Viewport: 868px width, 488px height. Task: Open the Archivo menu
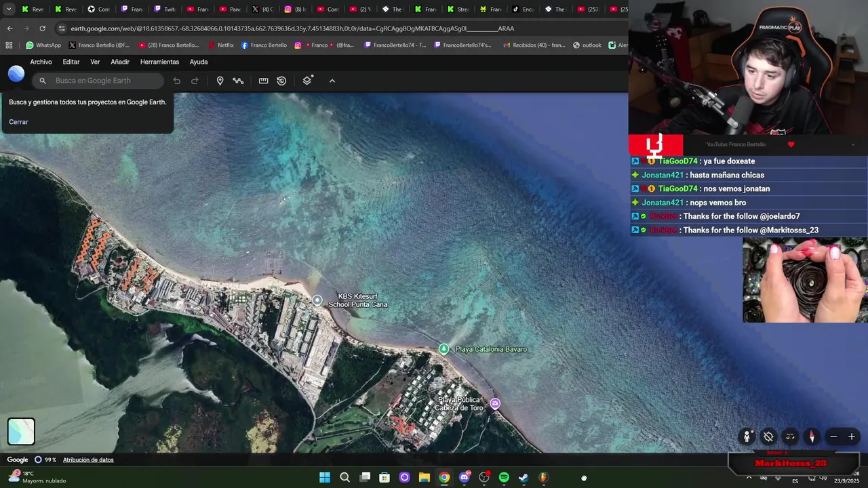click(41, 62)
